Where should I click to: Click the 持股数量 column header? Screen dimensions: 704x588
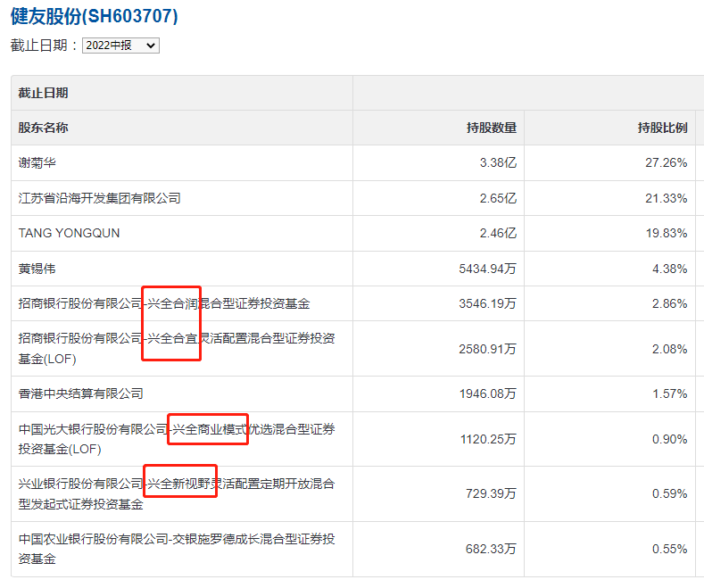tap(492, 128)
